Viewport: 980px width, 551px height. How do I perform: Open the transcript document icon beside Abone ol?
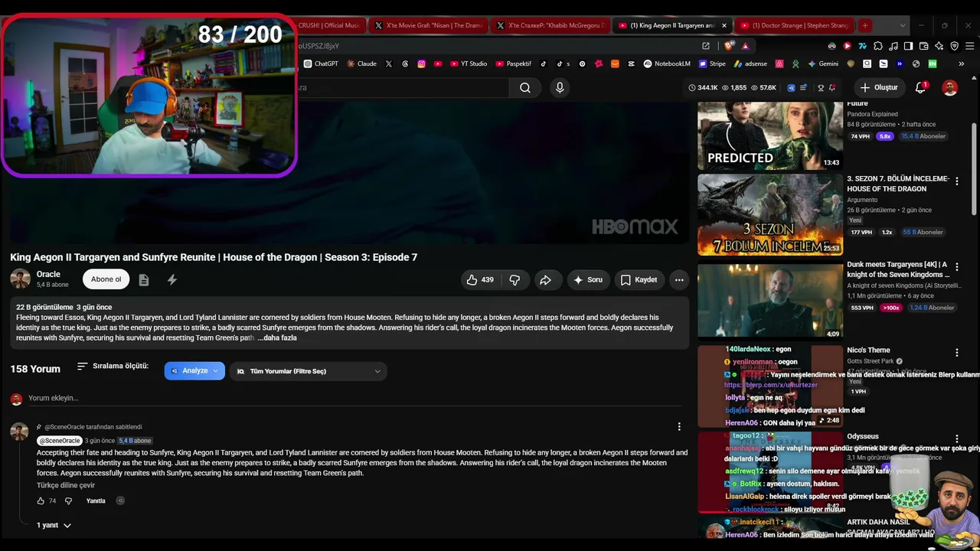click(x=144, y=280)
